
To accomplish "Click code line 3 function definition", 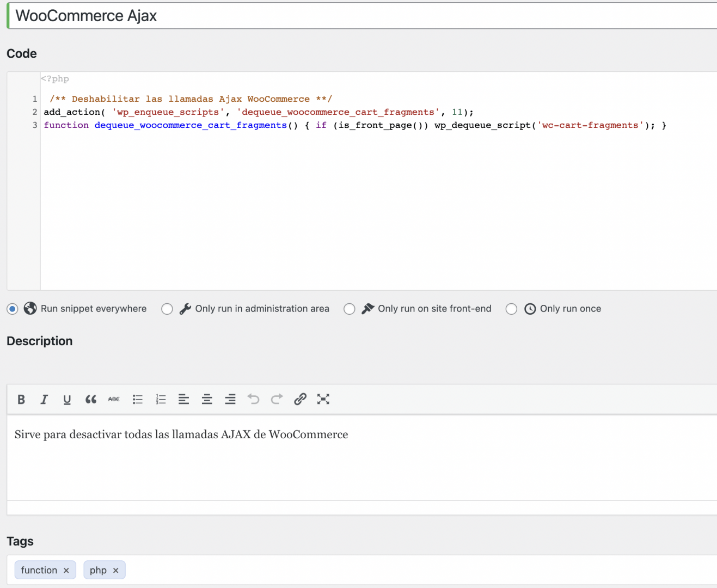I will (355, 125).
